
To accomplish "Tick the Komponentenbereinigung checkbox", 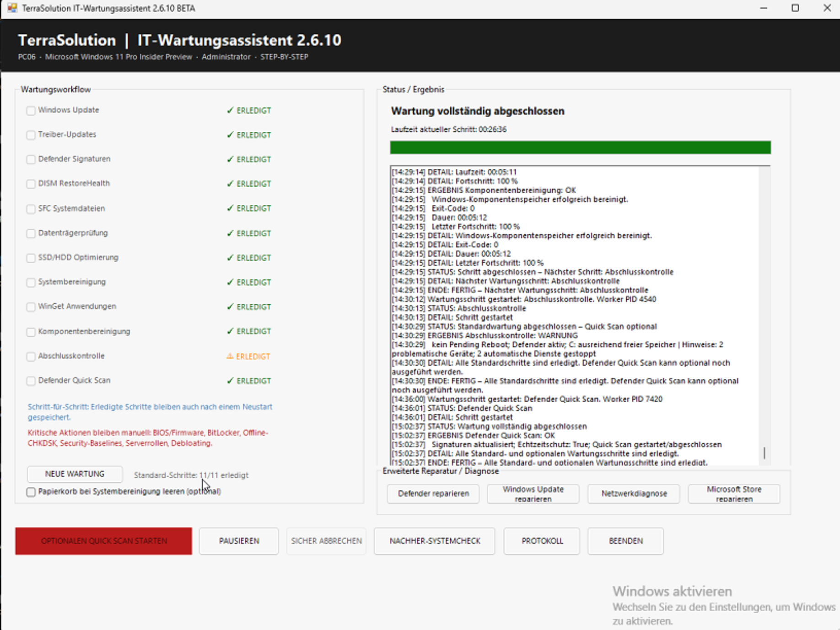I will pos(31,332).
